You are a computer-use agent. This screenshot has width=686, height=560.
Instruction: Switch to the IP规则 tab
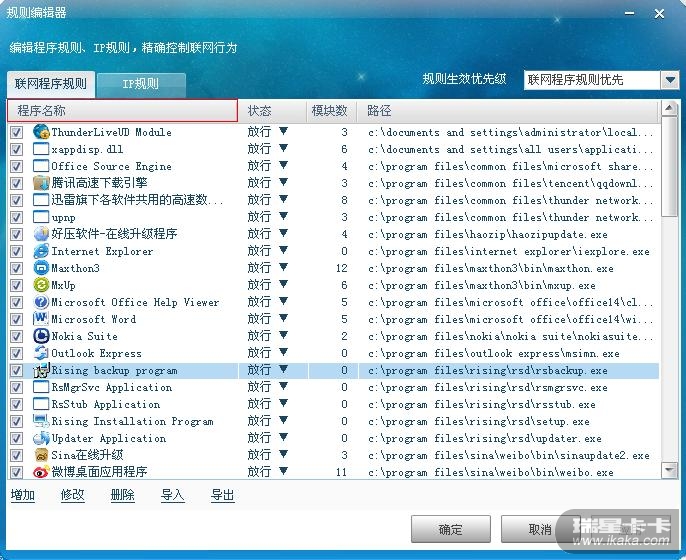tap(141, 84)
